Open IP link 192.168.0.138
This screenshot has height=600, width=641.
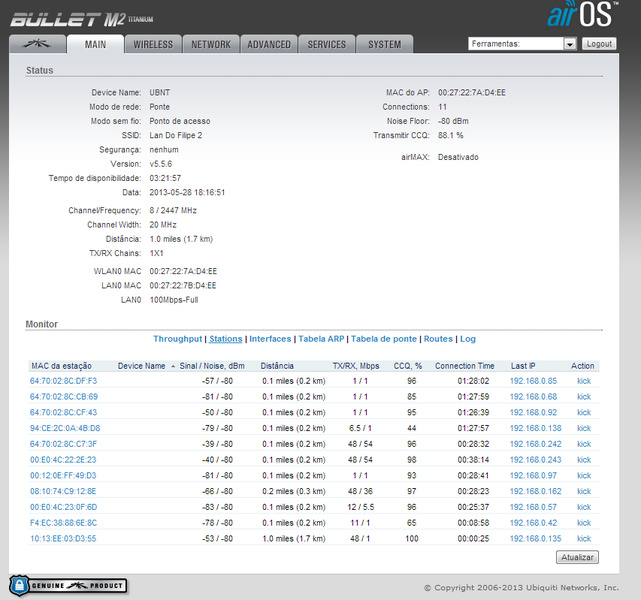click(536, 428)
